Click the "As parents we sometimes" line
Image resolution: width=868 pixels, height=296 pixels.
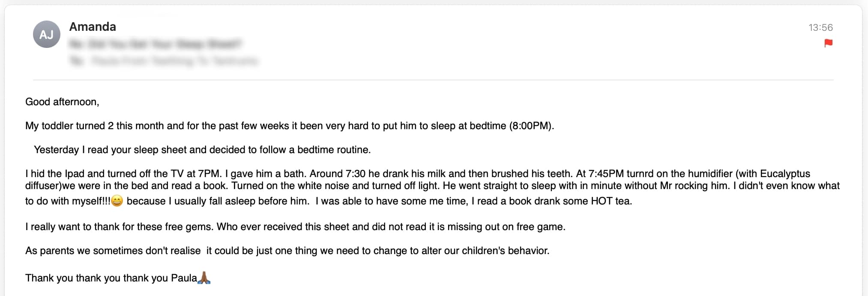[287, 251]
